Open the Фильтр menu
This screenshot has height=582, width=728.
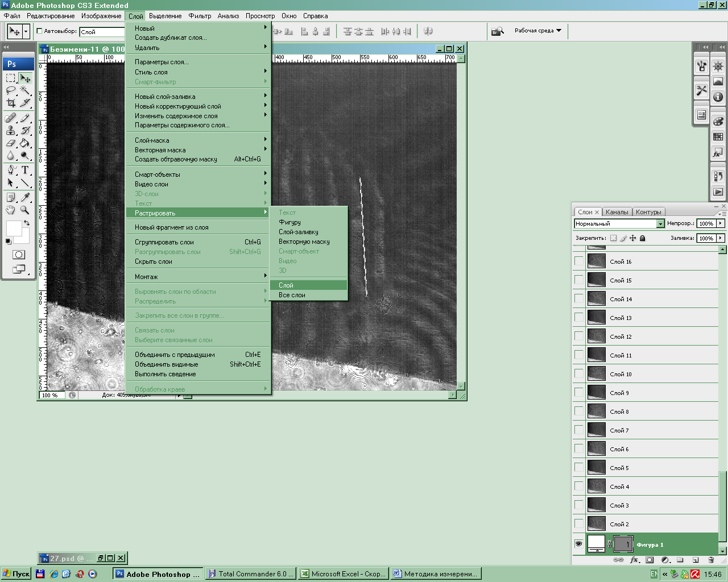[x=200, y=16]
